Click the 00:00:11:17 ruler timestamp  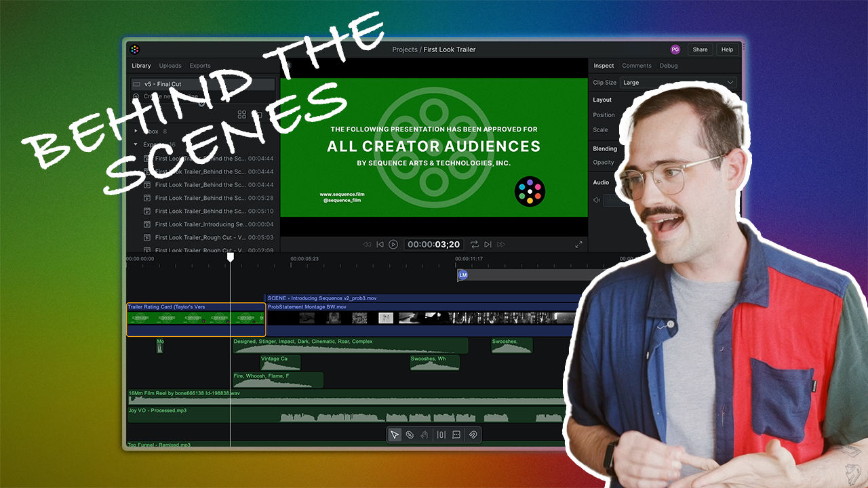[469, 259]
